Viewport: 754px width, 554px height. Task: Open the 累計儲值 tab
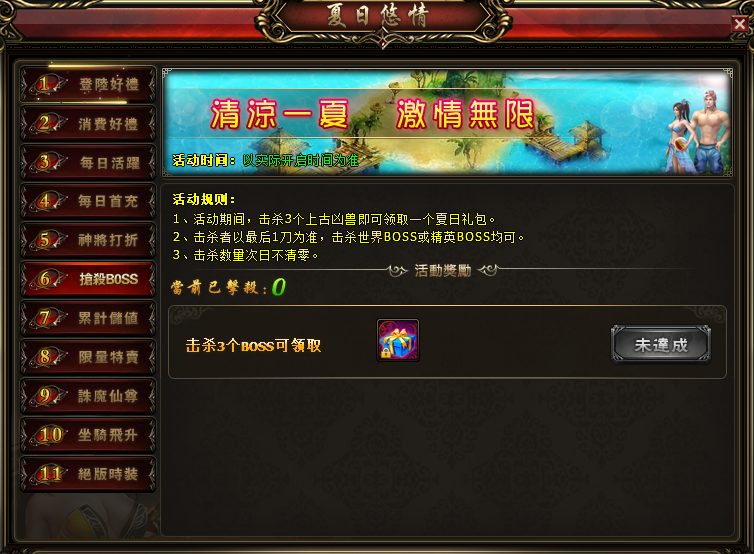[x=88, y=318]
